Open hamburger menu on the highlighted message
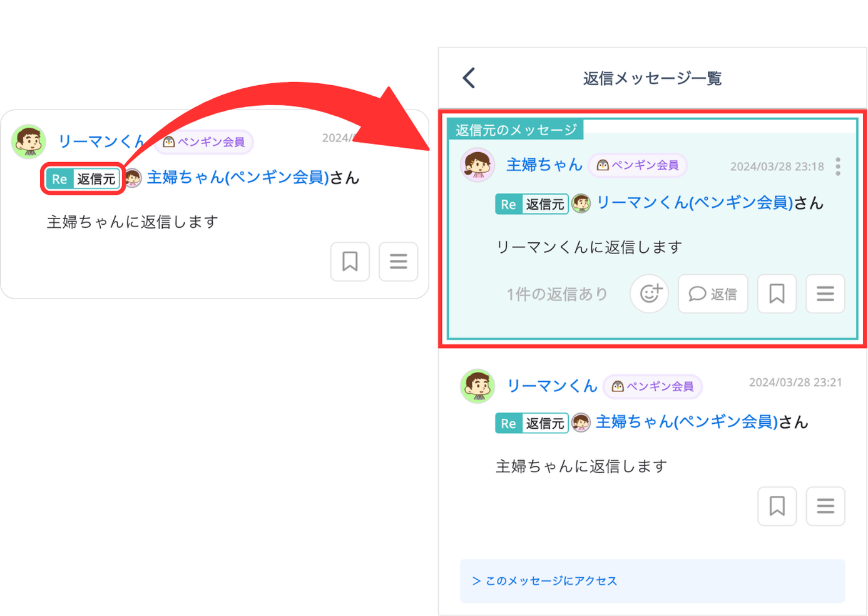 click(x=825, y=294)
